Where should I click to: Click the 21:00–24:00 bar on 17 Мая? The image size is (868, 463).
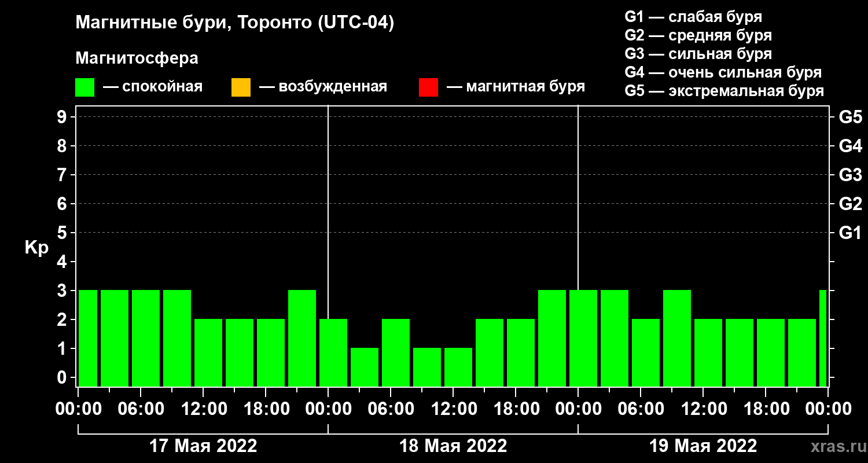coord(302,338)
